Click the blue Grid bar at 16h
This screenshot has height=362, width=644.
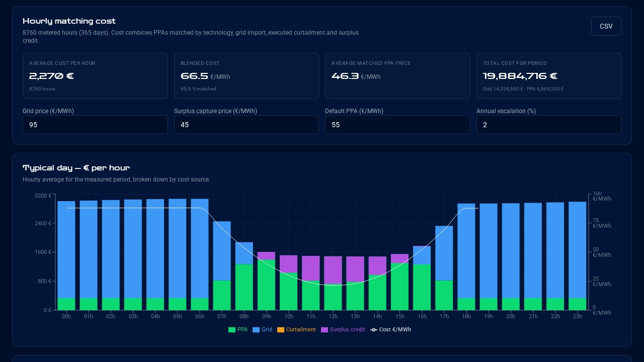click(x=422, y=255)
